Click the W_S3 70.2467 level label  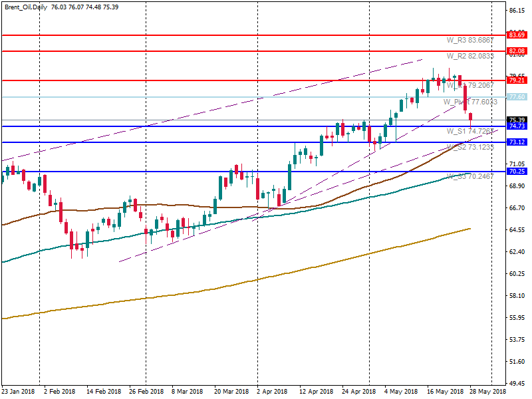click(469, 177)
